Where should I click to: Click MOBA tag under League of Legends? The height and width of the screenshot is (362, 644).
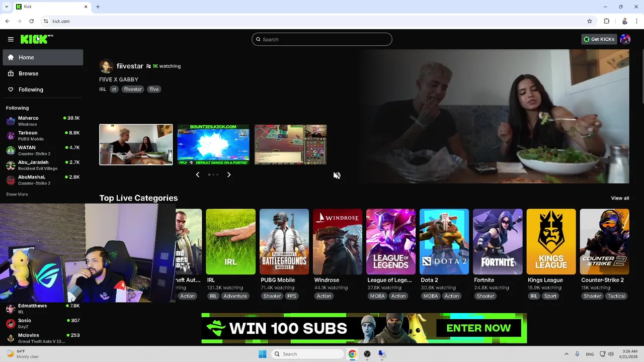[x=377, y=296]
